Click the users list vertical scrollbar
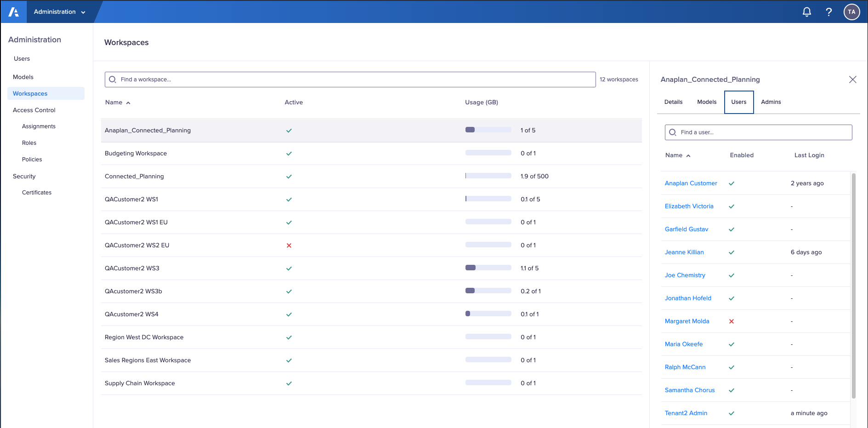The image size is (868, 428). [854, 285]
